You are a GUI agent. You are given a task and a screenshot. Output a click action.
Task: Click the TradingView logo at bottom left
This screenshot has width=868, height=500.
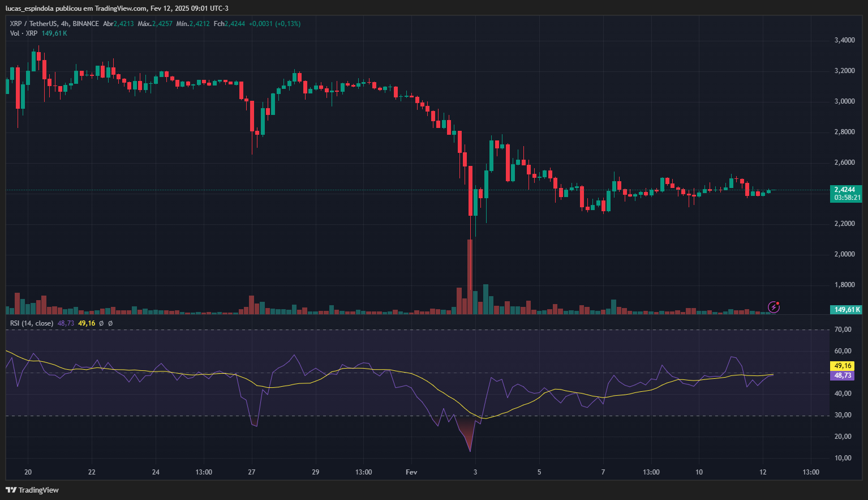(32, 490)
